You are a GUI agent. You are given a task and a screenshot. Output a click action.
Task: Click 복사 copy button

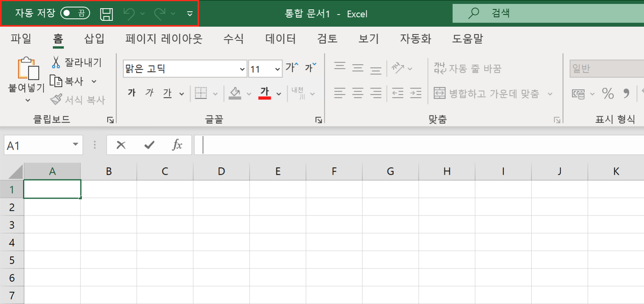click(x=67, y=81)
